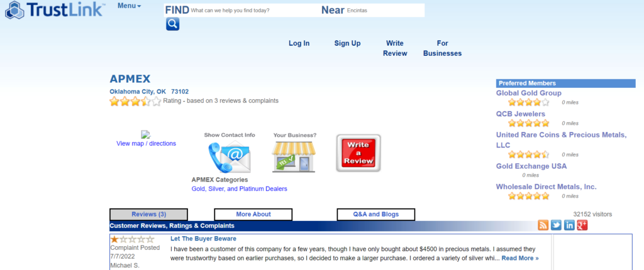Switch to the Q&A and Blogs tab
Screen dimensions: 644x270
coord(376,214)
